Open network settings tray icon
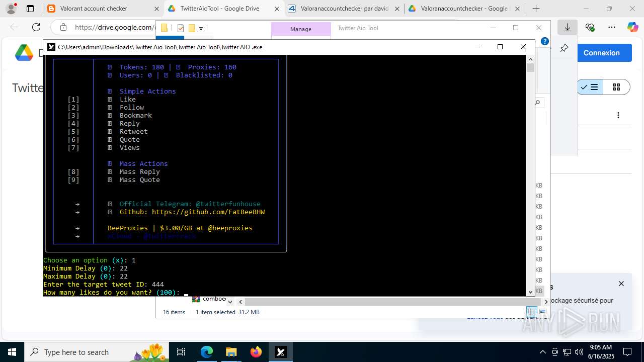Screen dimensions: 644x362 tap(567, 352)
